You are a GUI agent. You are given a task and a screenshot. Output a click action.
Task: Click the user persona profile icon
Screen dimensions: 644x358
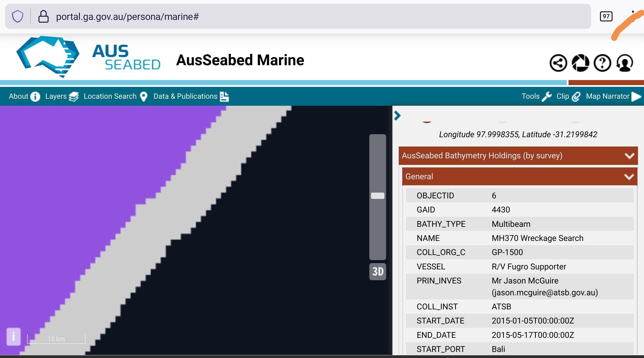[625, 63]
